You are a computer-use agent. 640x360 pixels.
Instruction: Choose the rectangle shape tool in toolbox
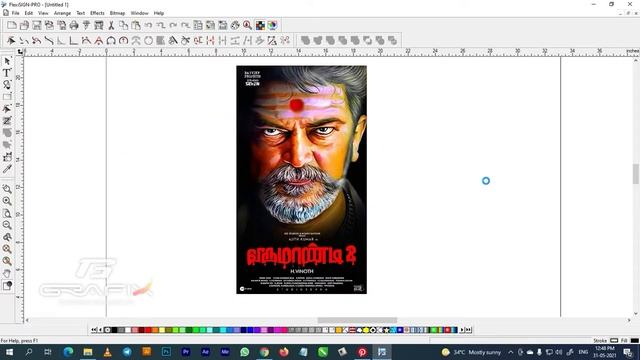(7, 97)
